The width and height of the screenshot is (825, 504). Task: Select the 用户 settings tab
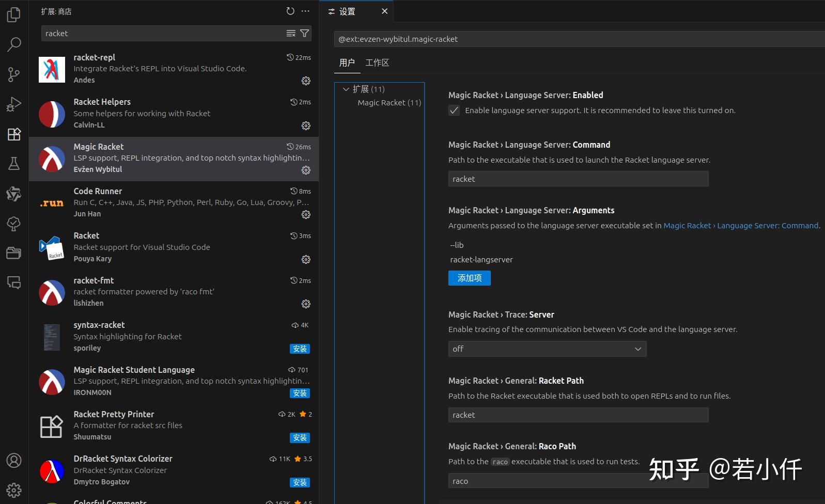(x=347, y=62)
